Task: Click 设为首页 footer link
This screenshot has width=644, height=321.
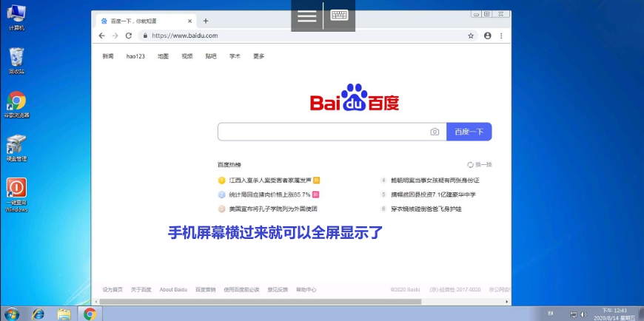Action: (x=113, y=289)
